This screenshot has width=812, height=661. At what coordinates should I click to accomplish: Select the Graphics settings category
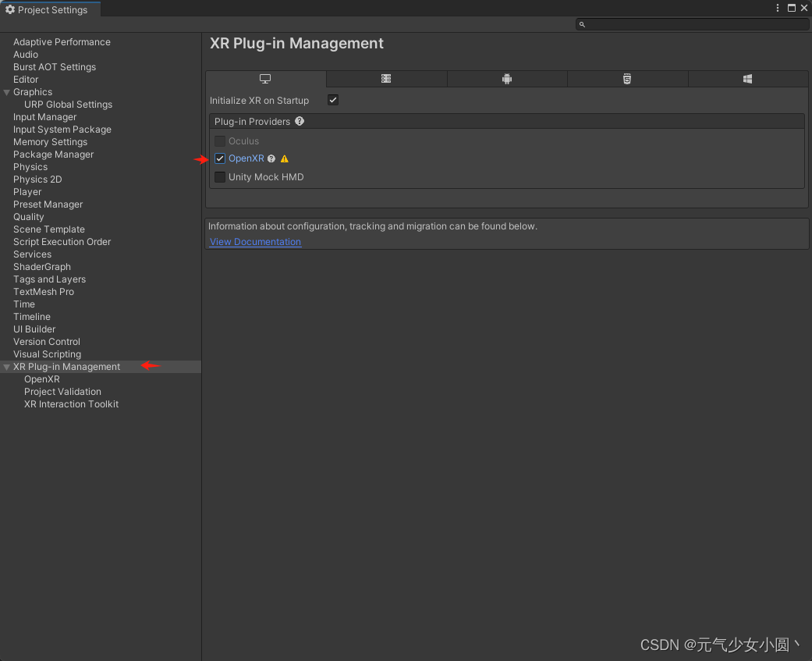pyautogui.click(x=33, y=91)
